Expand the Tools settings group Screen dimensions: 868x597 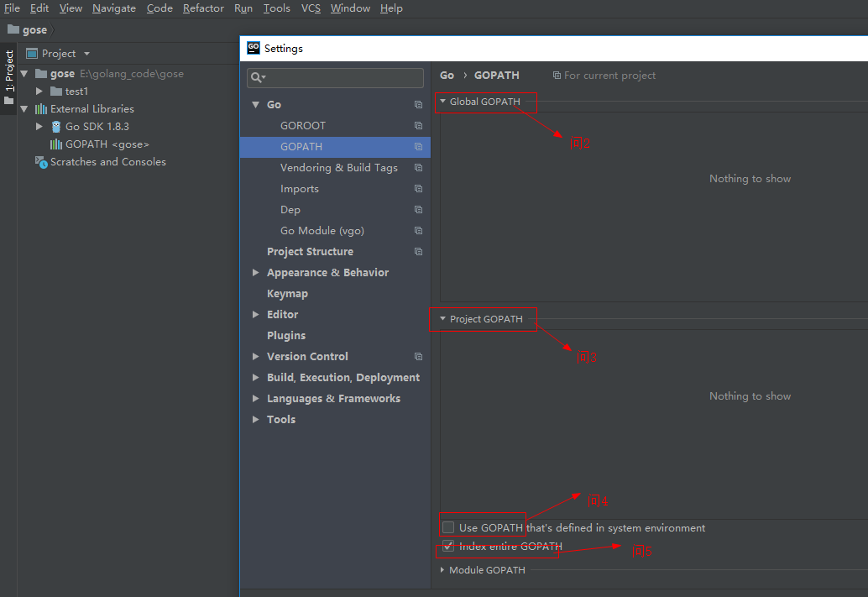tap(256, 420)
